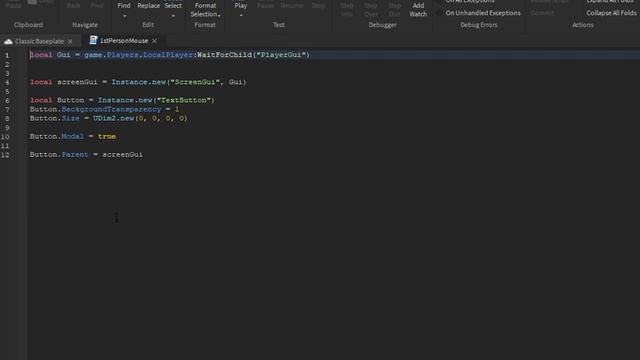The height and width of the screenshot is (360, 640).
Task: Click "ScreenGui" string on line 4
Action: 195,82
